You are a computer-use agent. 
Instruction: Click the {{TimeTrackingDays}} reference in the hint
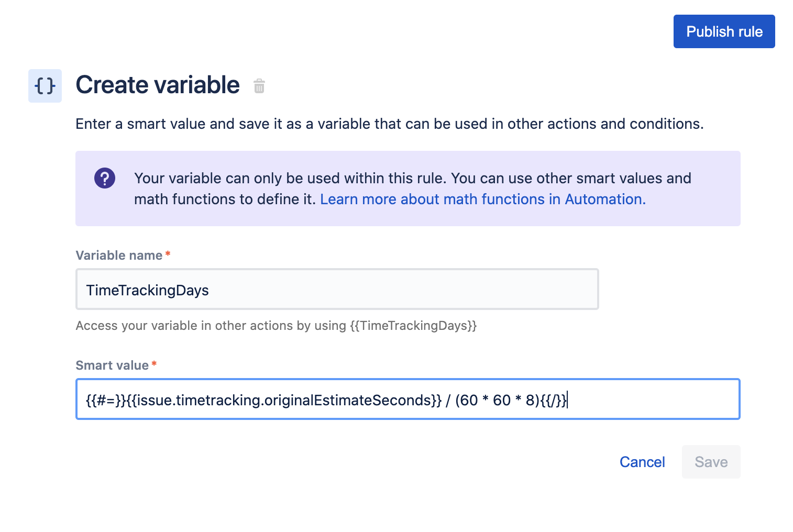tap(413, 326)
